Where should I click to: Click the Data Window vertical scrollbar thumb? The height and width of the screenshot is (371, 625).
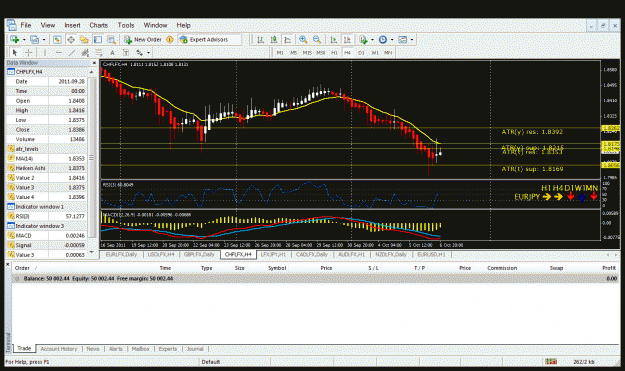click(x=92, y=158)
